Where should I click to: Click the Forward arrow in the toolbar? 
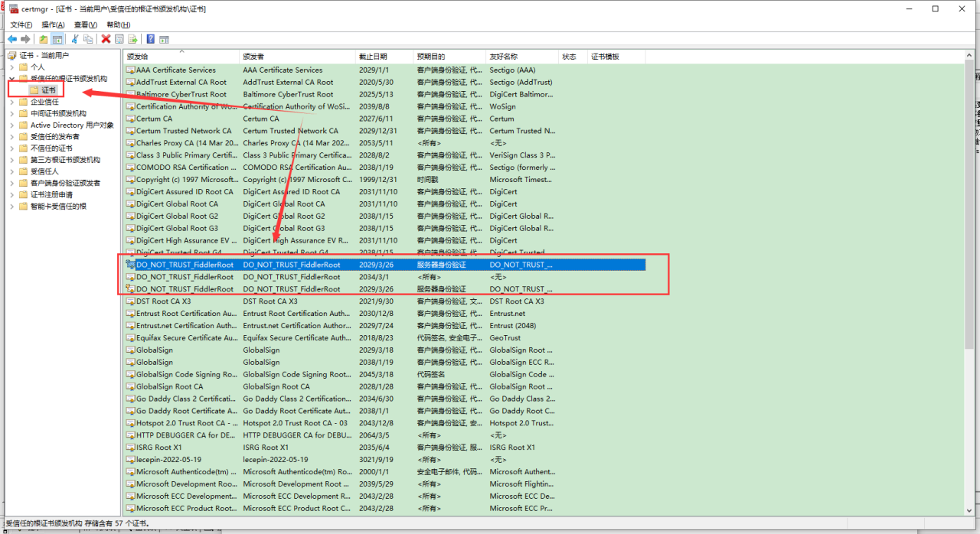[25, 39]
